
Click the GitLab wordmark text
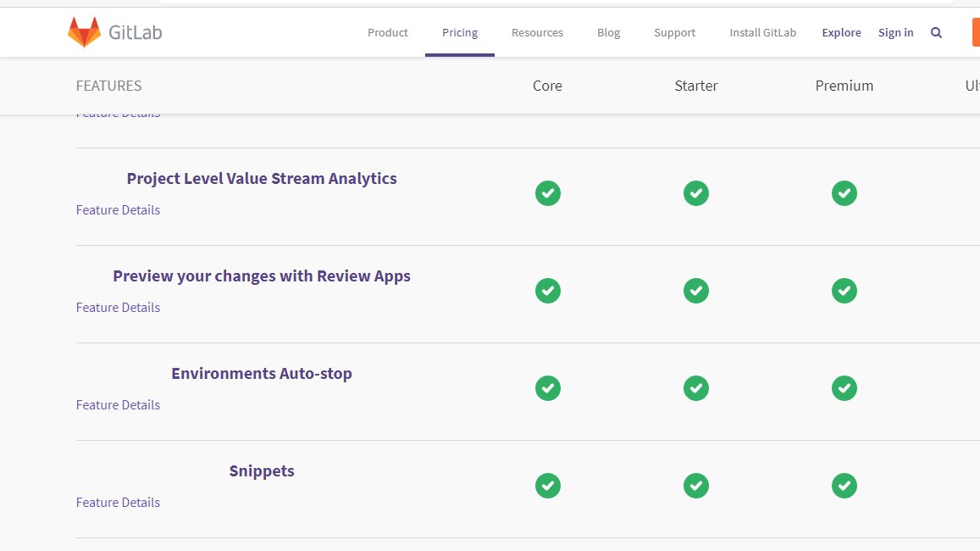click(x=135, y=32)
